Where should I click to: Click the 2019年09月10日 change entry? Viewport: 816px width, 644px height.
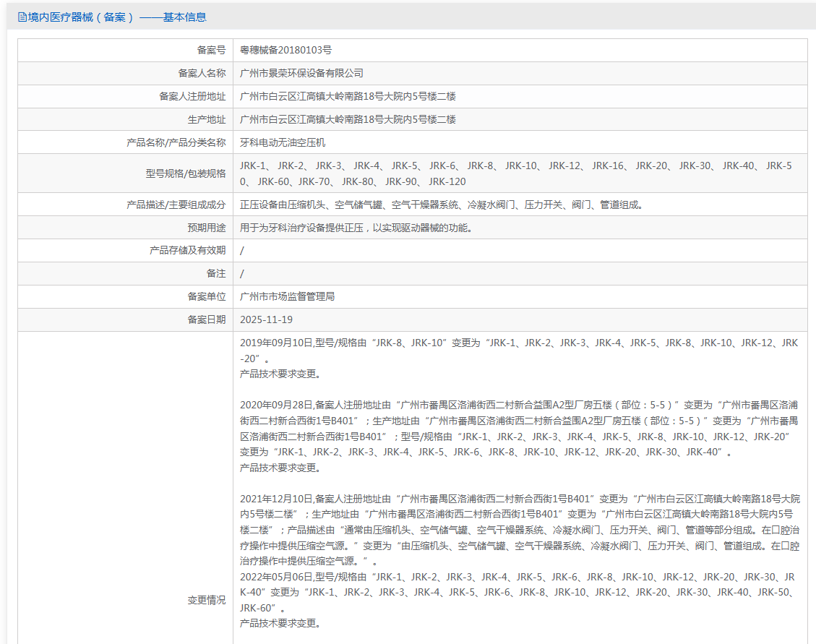(x=519, y=359)
